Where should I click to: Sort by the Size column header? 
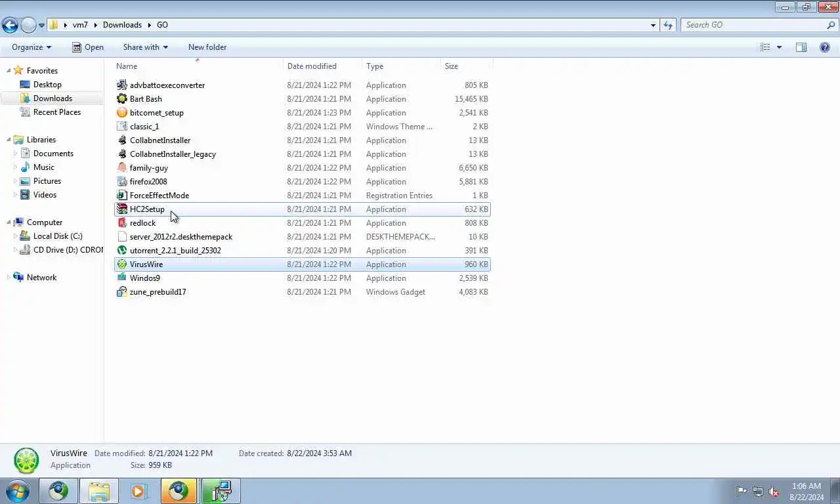[467, 66]
